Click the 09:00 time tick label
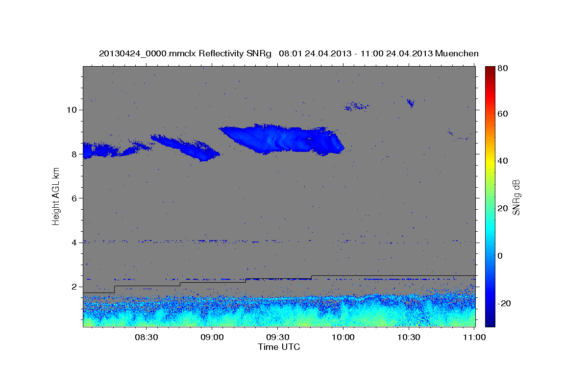This screenshot has width=588, height=392. tap(212, 338)
